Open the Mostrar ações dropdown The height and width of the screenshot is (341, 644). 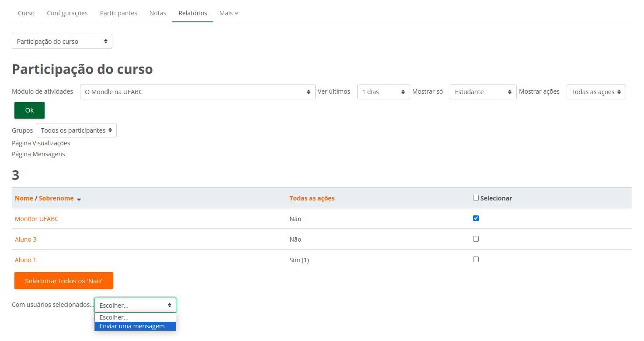596,92
